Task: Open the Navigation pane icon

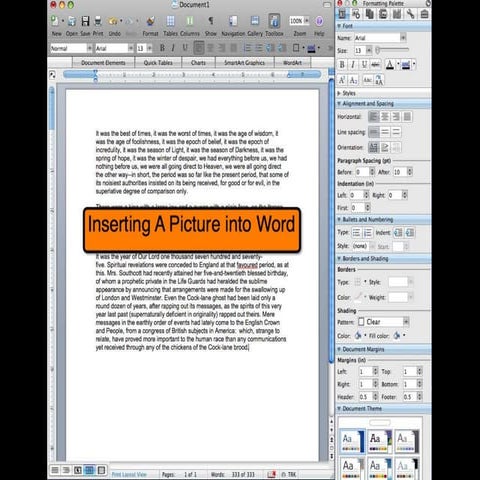Action: tap(233, 21)
